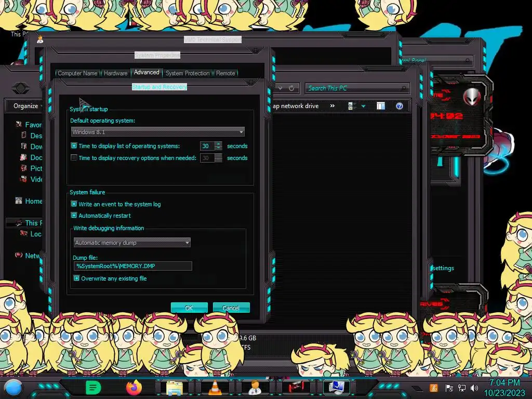
Task: Click the change view icon in This PC
Action: pyautogui.click(x=352, y=106)
